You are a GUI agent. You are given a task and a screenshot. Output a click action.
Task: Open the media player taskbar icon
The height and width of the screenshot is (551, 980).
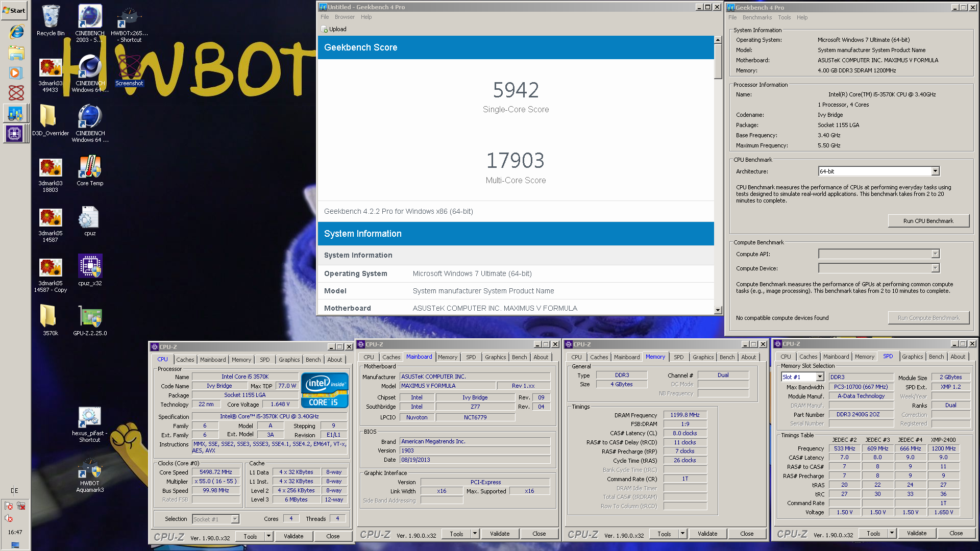pyautogui.click(x=15, y=73)
